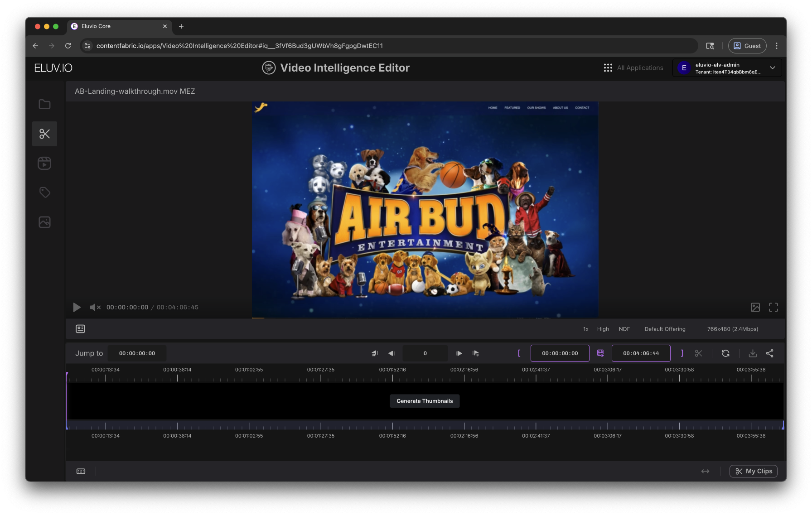Open the 1x playback speed selector
Screen dimensions: 812x515
586,329
